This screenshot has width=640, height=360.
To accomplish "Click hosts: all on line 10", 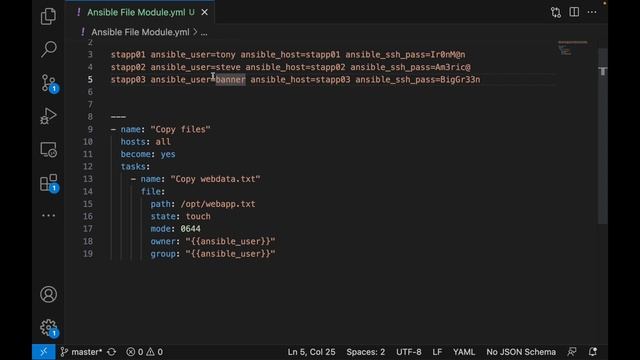I will click(x=146, y=142).
